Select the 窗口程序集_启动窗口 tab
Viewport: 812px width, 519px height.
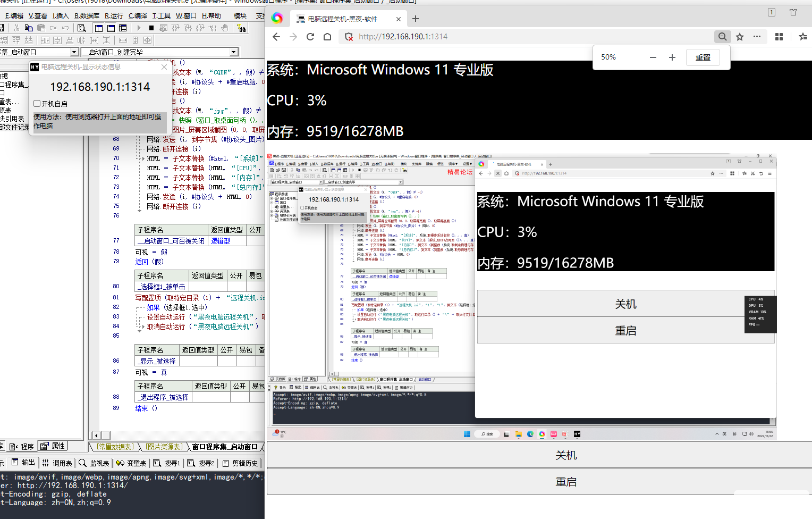pos(225,447)
